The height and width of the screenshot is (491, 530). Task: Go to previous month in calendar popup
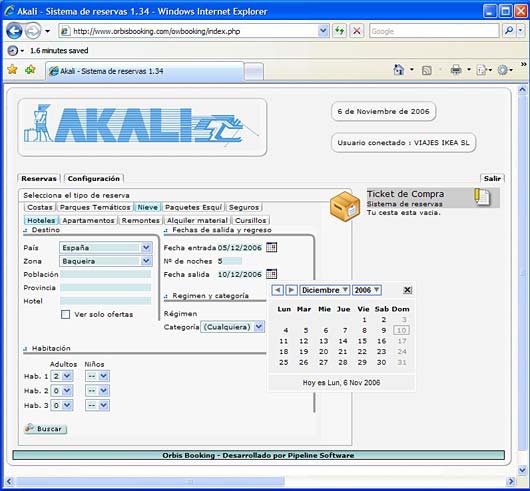pyautogui.click(x=278, y=290)
